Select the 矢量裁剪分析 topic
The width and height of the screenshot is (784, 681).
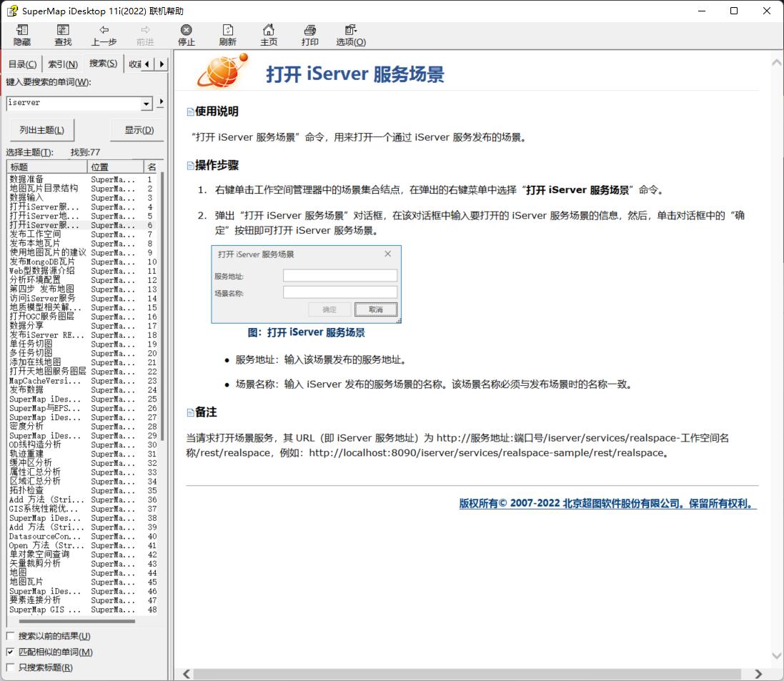point(35,563)
